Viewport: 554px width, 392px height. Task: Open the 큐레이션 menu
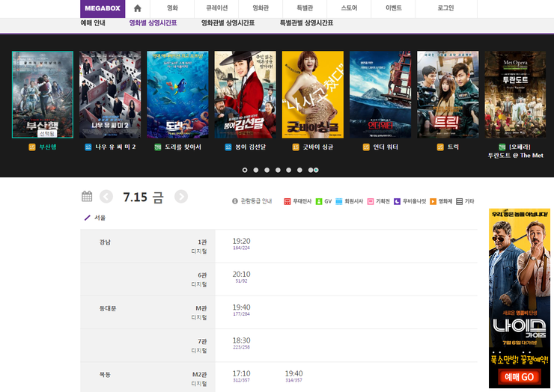coord(216,8)
